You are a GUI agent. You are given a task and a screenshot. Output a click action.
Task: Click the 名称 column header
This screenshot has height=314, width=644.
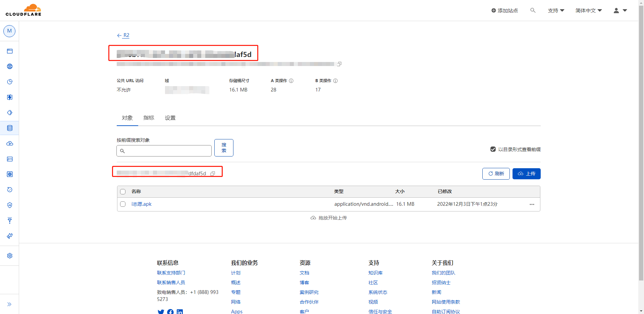(136, 191)
